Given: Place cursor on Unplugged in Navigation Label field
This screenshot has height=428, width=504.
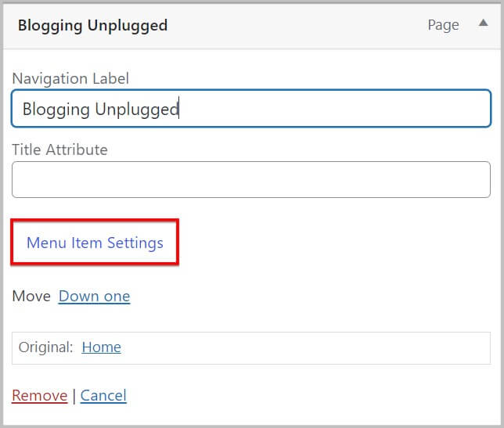Looking at the screenshot, I should (137, 110).
